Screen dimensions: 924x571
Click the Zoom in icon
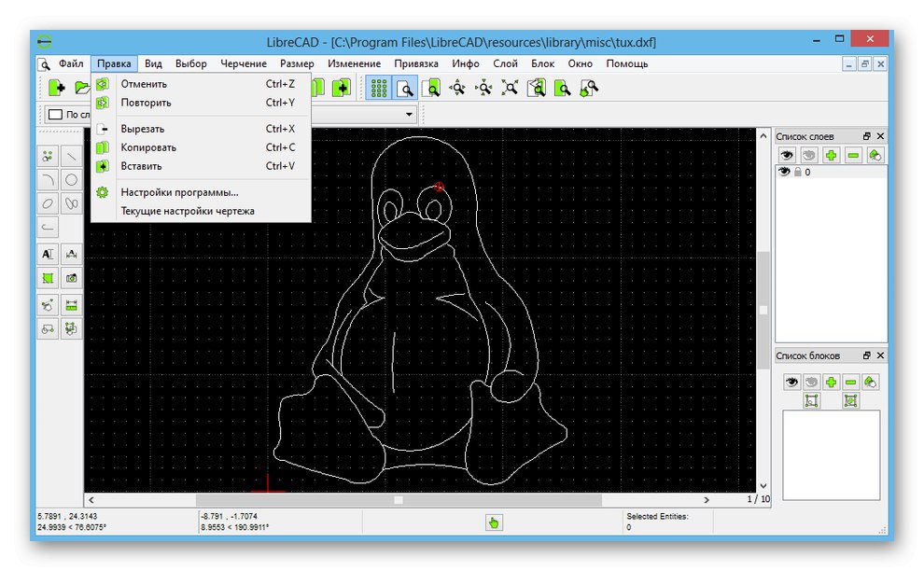[457, 89]
